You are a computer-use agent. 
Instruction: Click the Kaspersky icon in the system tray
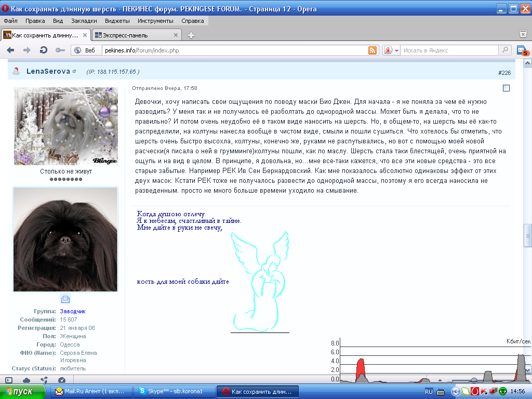pos(484,392)
